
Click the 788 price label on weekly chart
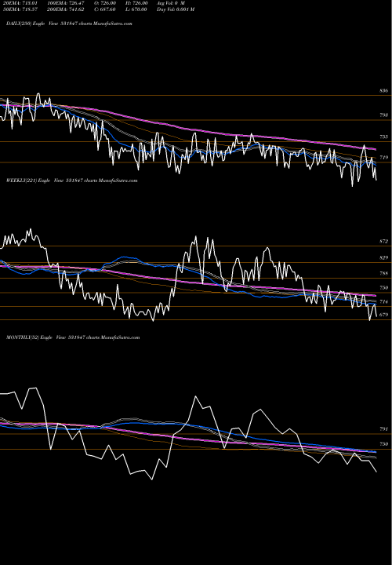(x=383, y=274)
